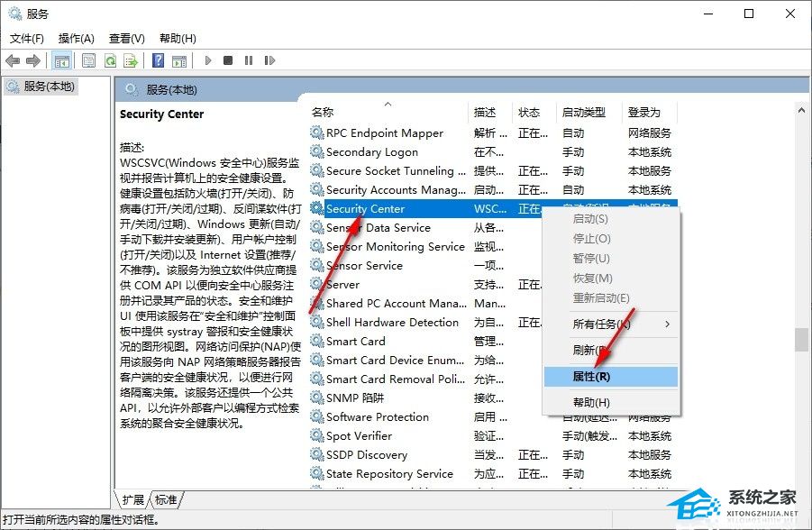
Task: Click the Stop service square icon
Action: (228, 60)
